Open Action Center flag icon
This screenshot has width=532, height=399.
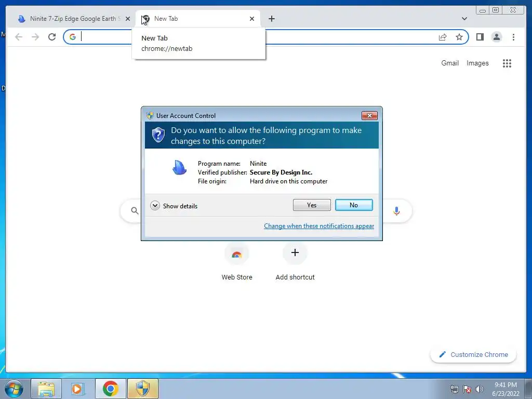point(467,389)
